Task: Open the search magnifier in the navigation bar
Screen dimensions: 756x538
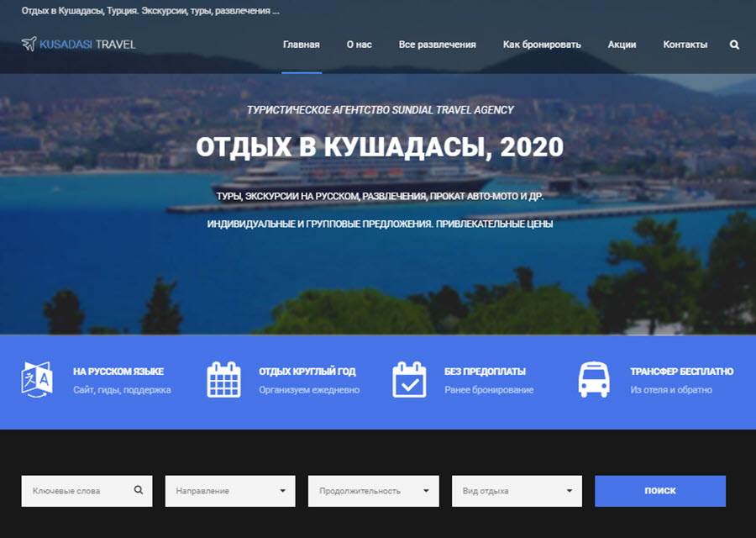Action: [x=734, y=45]
